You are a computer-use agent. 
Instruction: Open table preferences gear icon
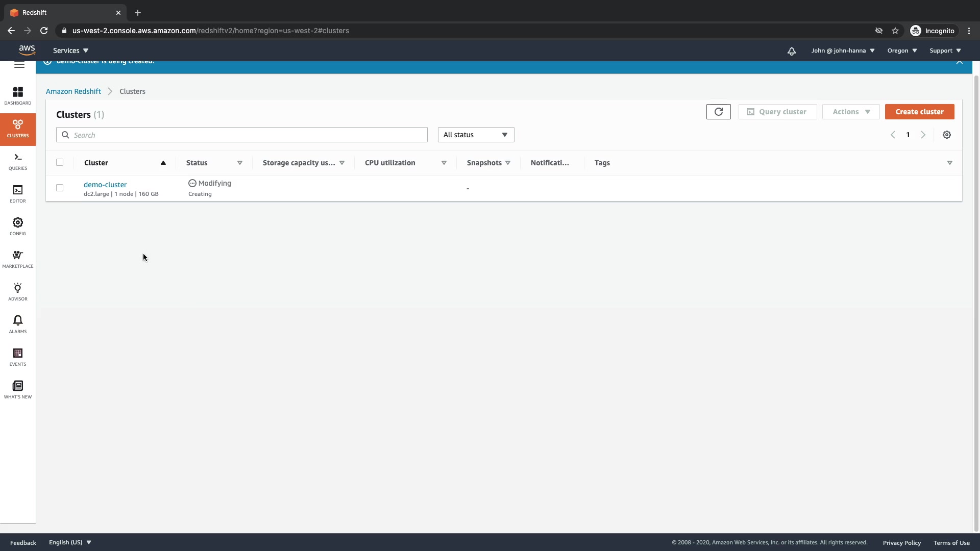[947, 135]
